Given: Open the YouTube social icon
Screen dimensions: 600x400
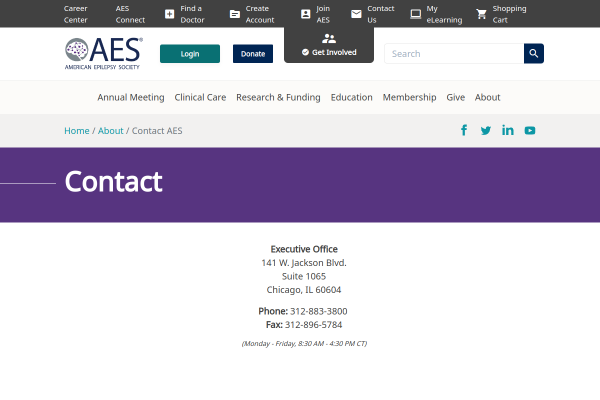Looking at the screenshot, I should [530, 131].
